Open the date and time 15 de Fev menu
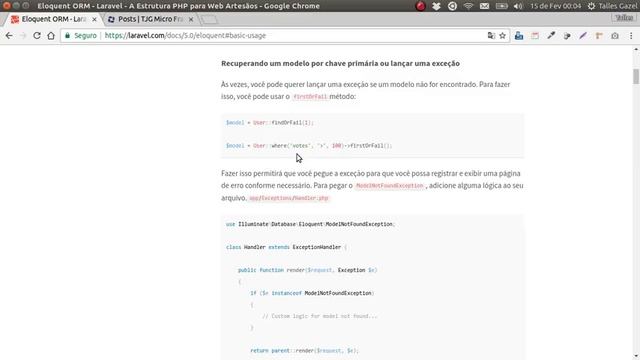This screenshot has width=640, height=360. coord(556,6)
